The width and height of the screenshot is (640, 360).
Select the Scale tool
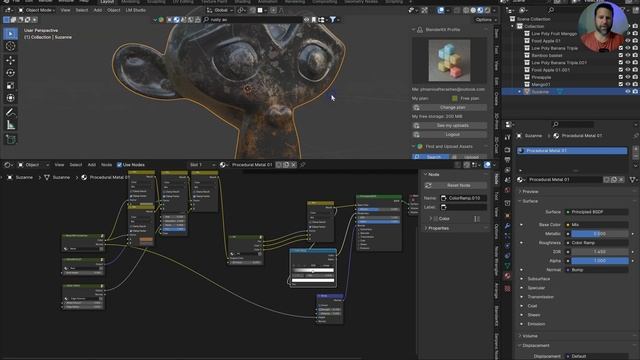pyautogui.click(x=11, y=86)
